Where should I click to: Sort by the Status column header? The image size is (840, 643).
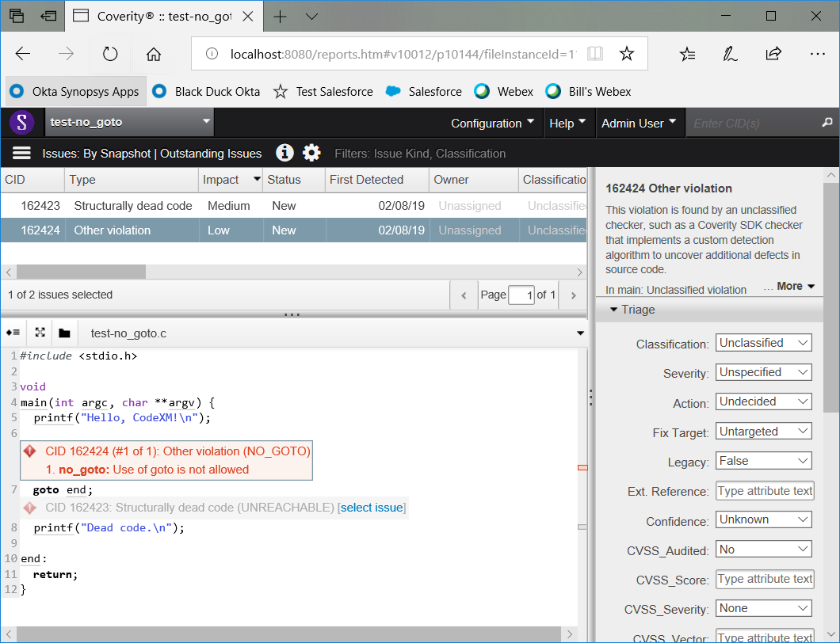point(293,180)
